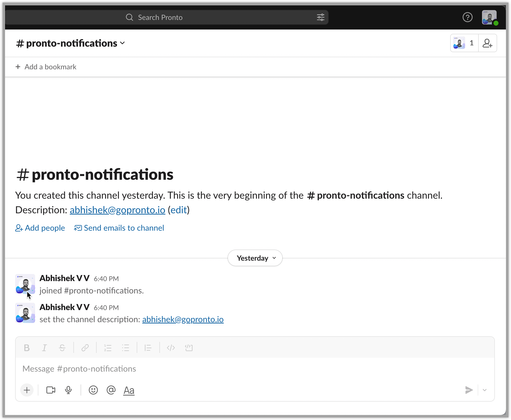Mention someone with @ icon
This screenshot has width=511, height=420.
(x=111, y=390)
